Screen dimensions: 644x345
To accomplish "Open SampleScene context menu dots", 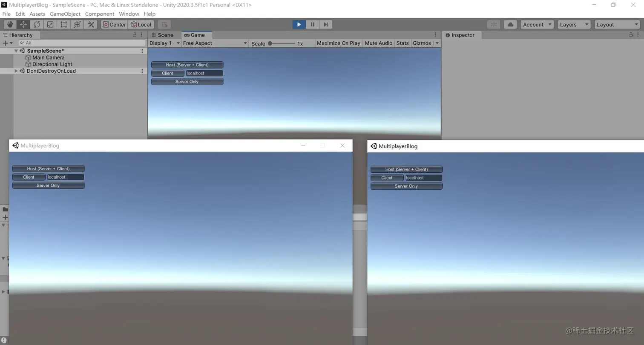I will pyautogui.click(x=142, y=51).
